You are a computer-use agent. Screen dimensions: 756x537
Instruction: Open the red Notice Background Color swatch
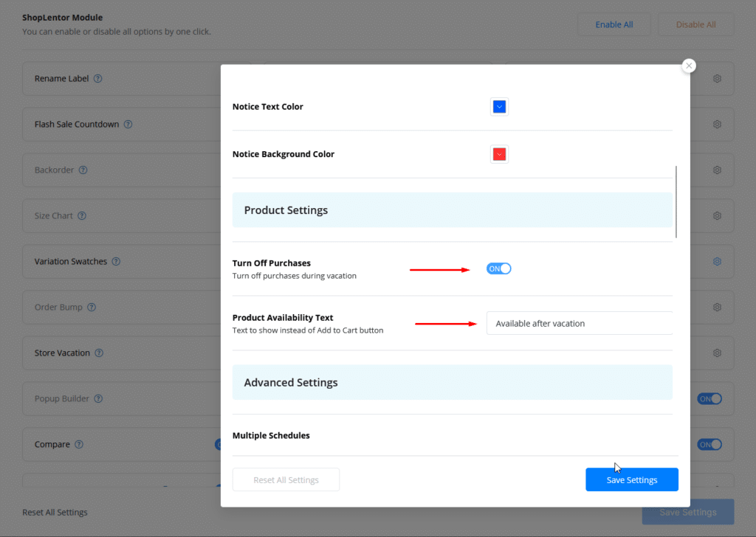499,154
